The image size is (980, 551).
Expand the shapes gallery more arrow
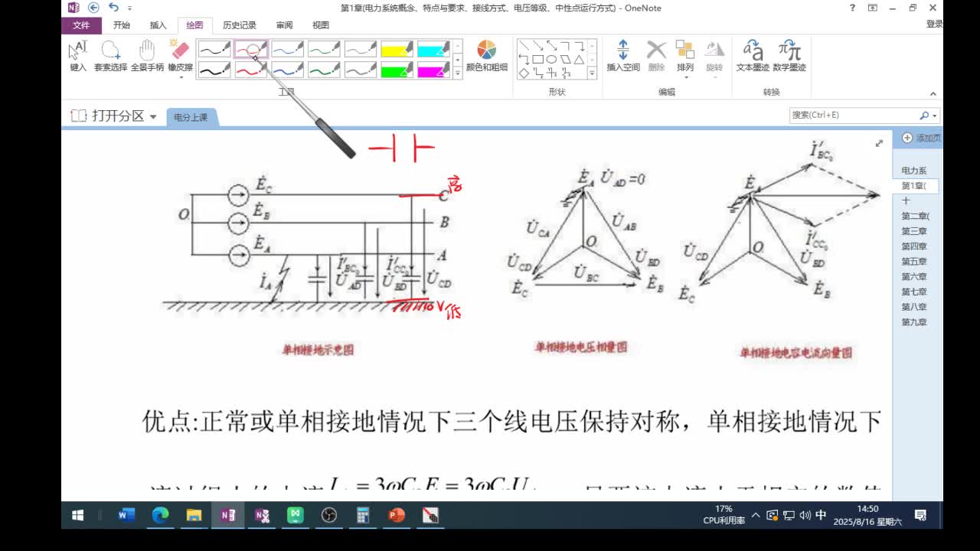(x=592, y=73)
